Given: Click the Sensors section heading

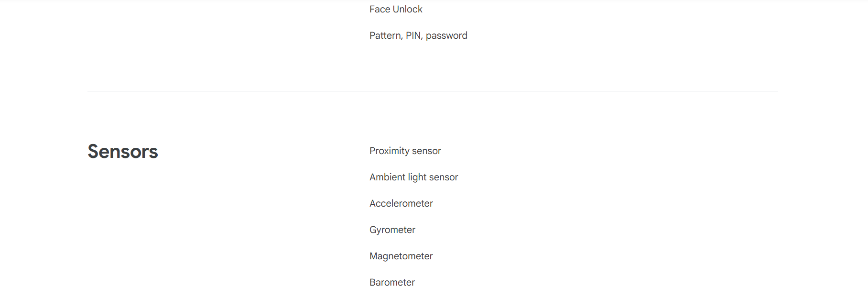Looking at the screenshot, I should [x=123, y=152].
